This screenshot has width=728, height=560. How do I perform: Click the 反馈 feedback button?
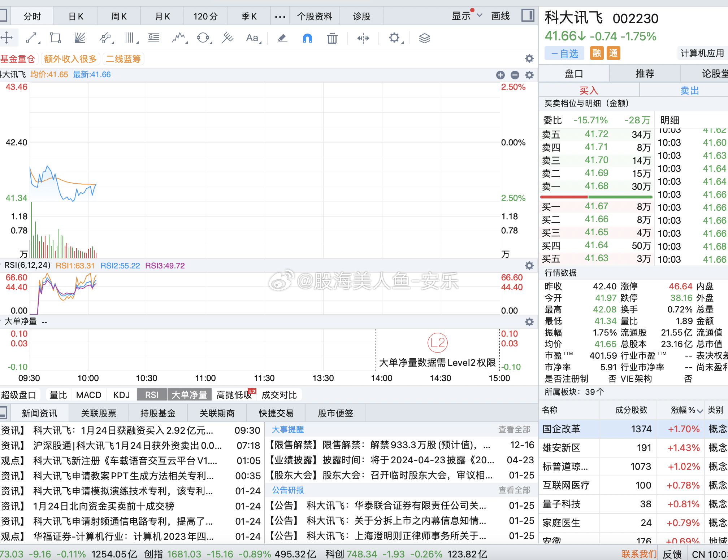[672, 554]
